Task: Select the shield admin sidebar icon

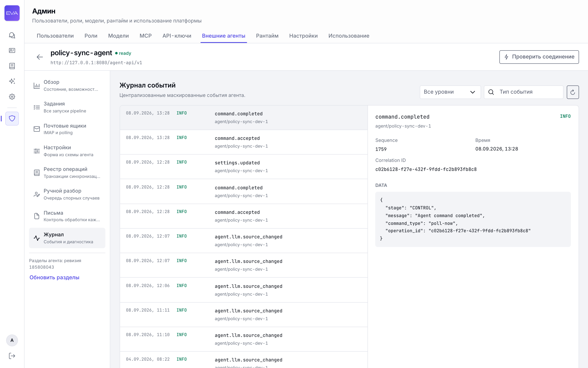Action: click(12, 119)
